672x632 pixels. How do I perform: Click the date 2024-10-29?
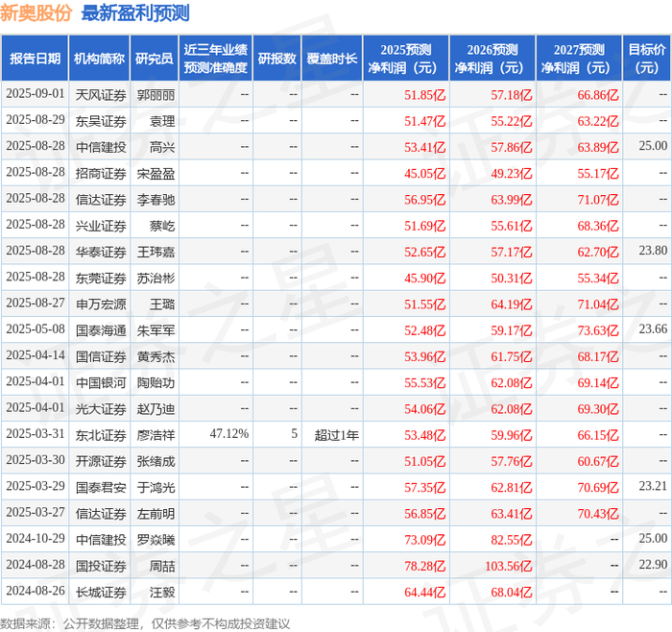36,539
